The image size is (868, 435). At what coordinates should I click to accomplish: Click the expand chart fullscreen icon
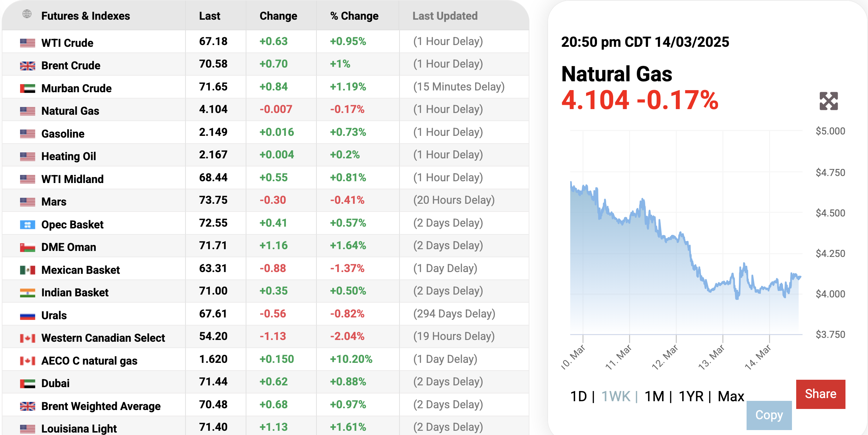[829, 101]
